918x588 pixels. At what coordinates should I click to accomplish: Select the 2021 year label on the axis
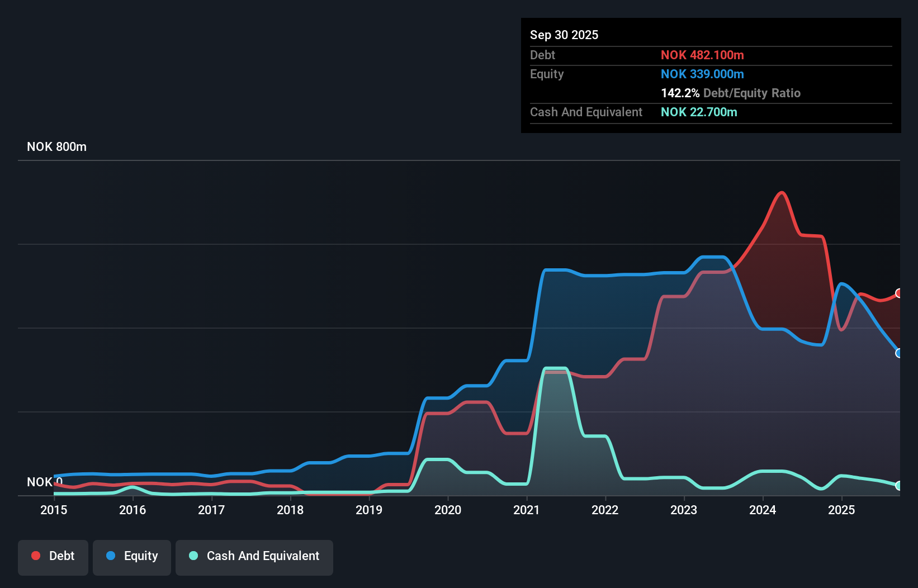click(x=526, y=510)
